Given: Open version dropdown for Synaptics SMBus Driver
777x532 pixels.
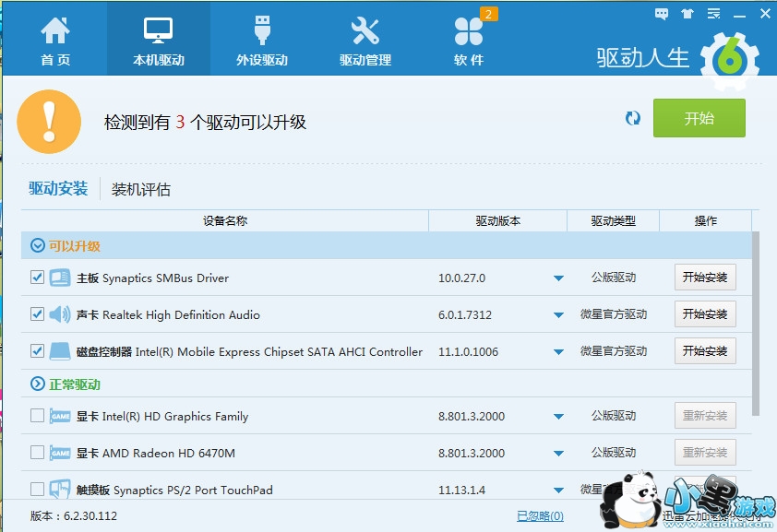Looking at the screenshot, I should pyautogui.click(x=558, y=278).
